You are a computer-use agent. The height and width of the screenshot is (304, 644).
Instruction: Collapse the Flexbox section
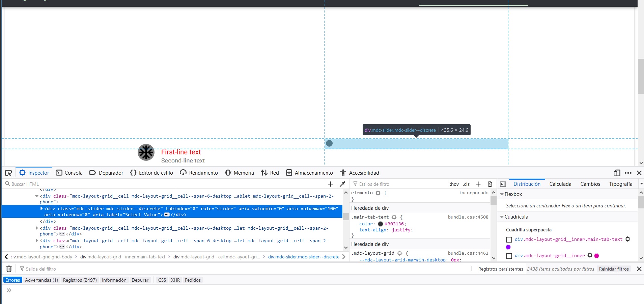click(502, 194)
